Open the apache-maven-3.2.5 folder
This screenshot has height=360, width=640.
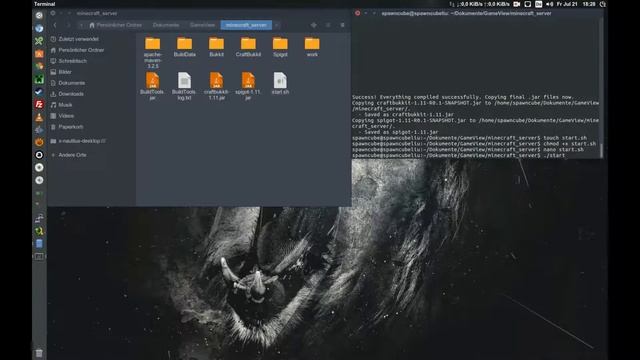coord(153,52)
